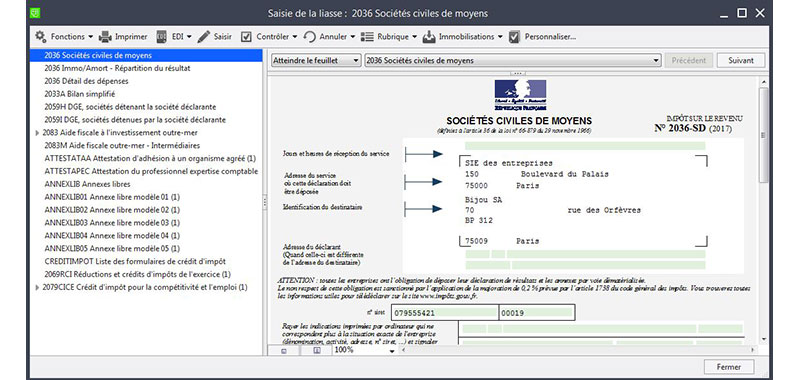Open the Rubrique dropdown arrow
The image size is (800, 380).
(414, 37)
